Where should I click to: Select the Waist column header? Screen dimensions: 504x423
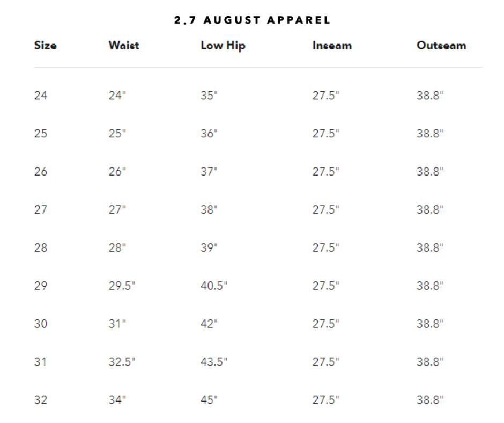[x=123, y=46]
